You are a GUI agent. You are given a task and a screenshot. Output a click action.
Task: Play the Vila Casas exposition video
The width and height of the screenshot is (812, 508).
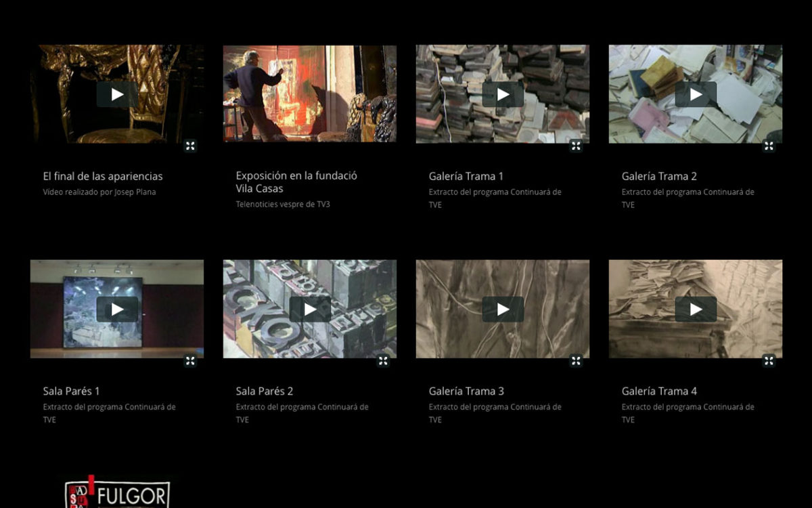[x=310, y=94]
